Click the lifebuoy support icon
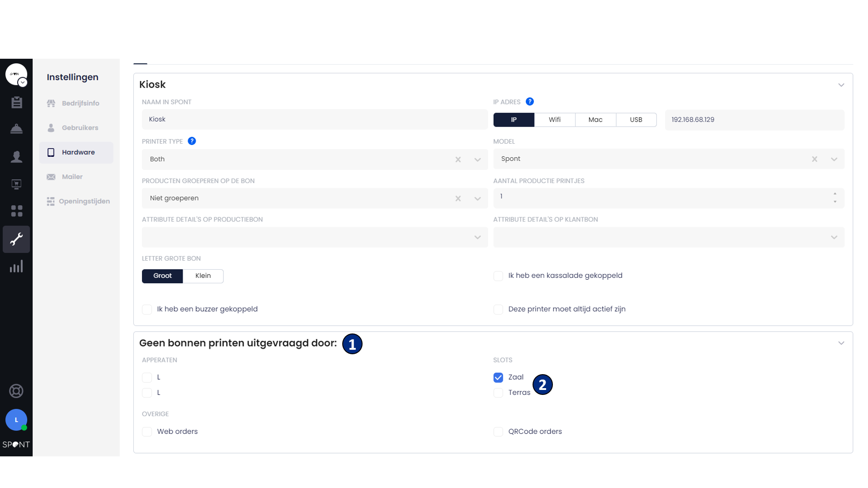Viewport: 868px width, 488px height. [16, 391]
